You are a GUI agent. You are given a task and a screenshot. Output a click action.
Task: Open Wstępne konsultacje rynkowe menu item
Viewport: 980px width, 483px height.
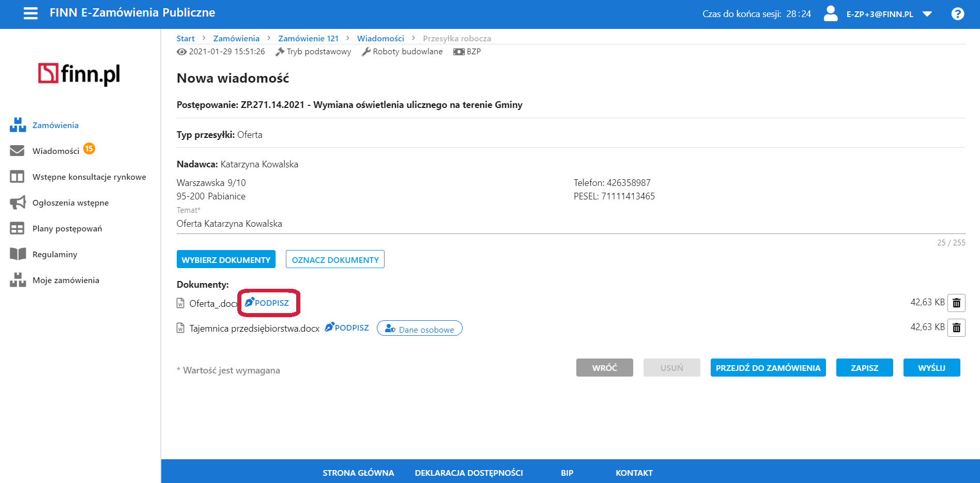89,177
